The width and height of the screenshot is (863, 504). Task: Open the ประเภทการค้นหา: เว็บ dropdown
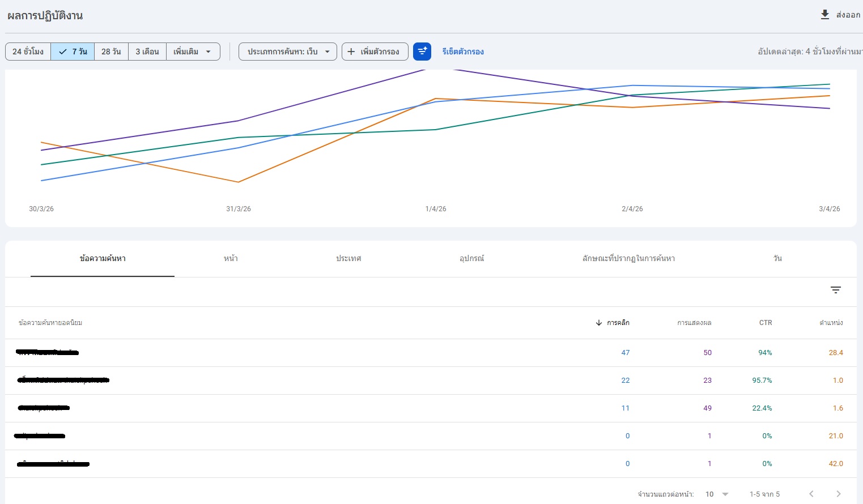(x=288, y=52)
